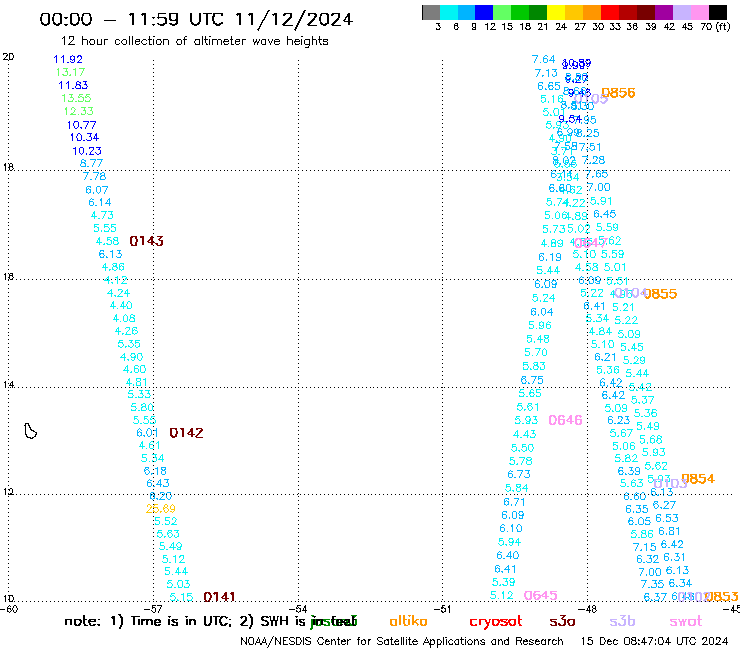Click the green 13.17 wave height value

[70, 72]
